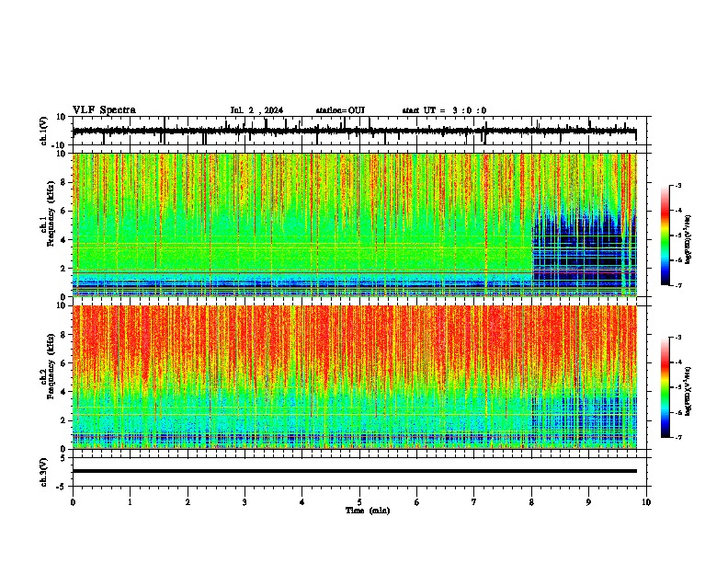This screenshot has height=563, width=728.
Task: Click time-axis tick label "1"
Action: [x=130, y=502]
